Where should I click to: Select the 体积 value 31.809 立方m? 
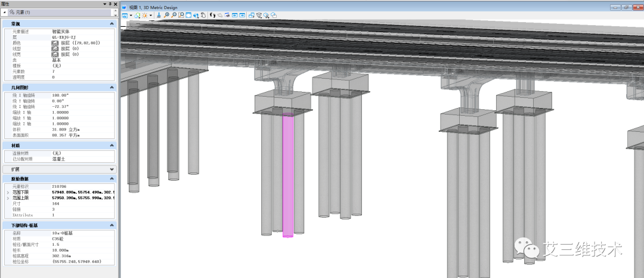pyautogui.click(x=66, y=129)
